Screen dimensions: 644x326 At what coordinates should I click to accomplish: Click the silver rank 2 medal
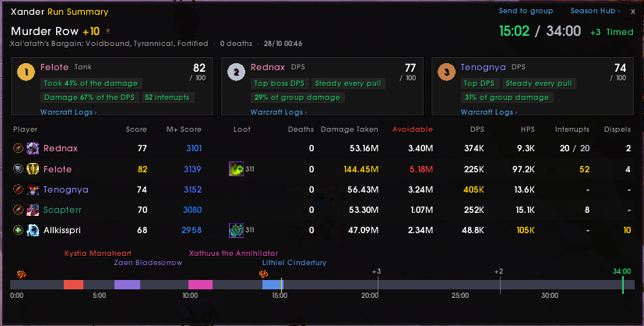(x=236, y=73)
